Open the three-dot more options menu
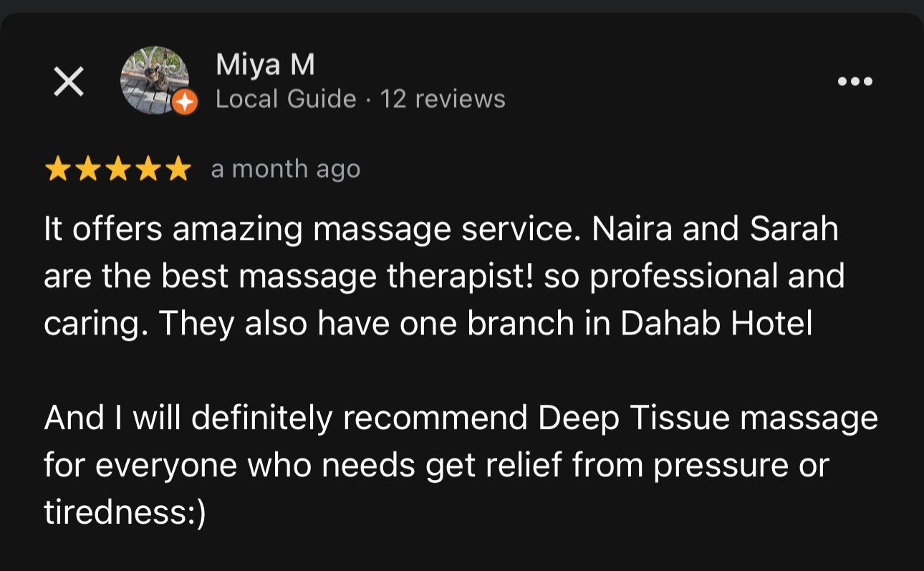 pos(855,81)
